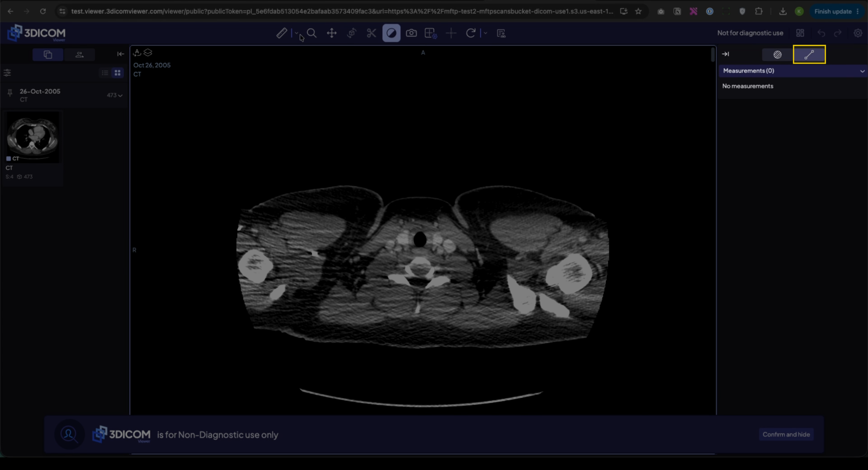The width and height of the screenshot is (868, 470).
Task: Click the reset rotate icon
Action: pyautogui.click(x=471, y=33)
